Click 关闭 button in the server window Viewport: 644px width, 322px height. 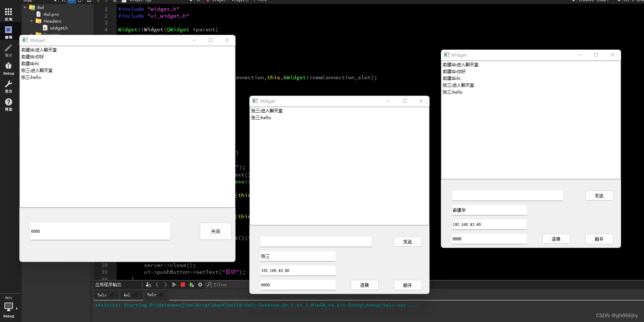216,231
